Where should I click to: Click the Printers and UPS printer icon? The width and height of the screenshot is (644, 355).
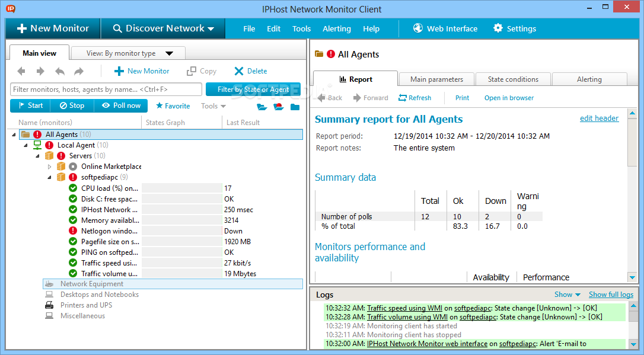click(49, 305)
